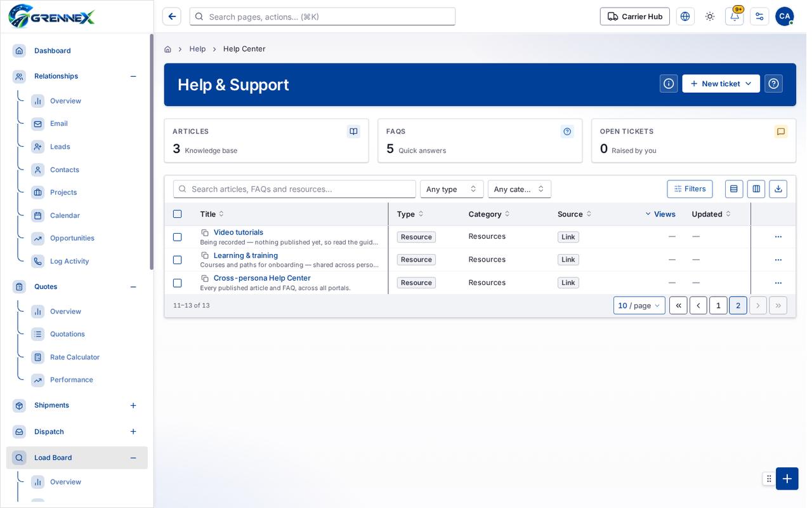The width and height of the screenshot is (812, 508).
Task: Toggle the light theme sun icon
Action: click(x=710, y=17)
